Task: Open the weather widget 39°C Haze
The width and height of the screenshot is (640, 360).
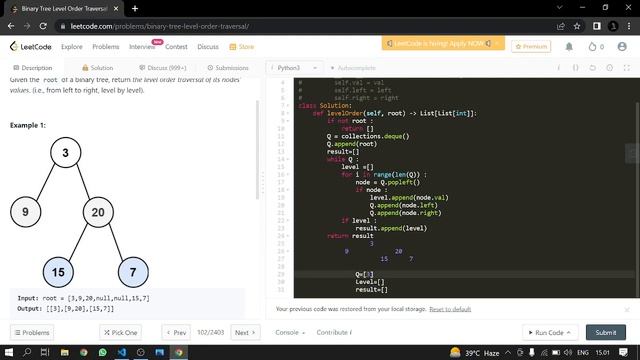Action: point(475,353)
